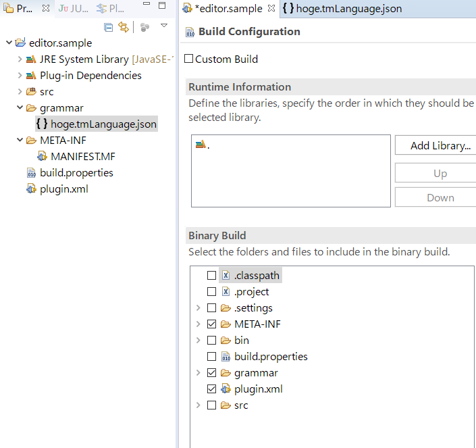Minimize the Package Explorer view
The height and width of the screenshot is (448, 476).
pyautogui.click(x=147, y=4)
